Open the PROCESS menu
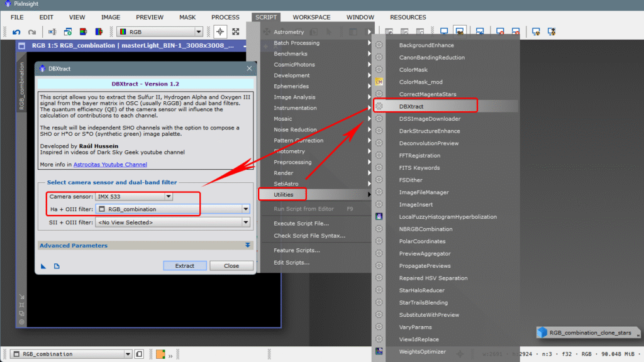 pos(225,17)
